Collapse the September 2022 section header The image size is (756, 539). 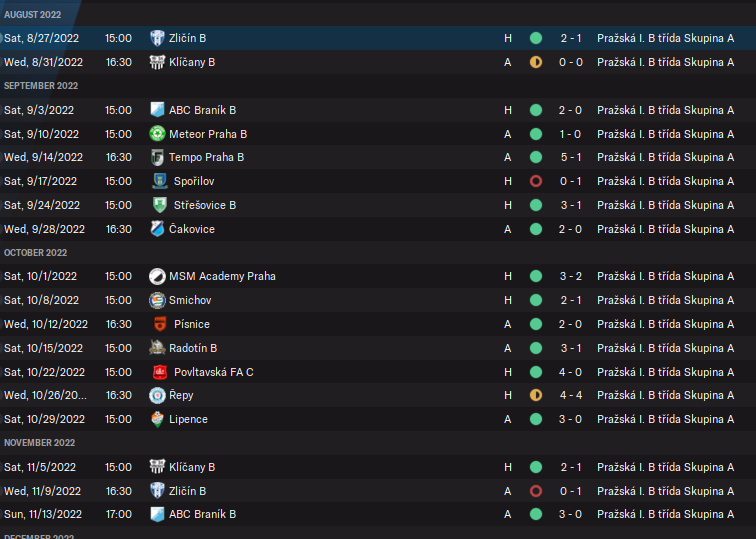(40, 86)
